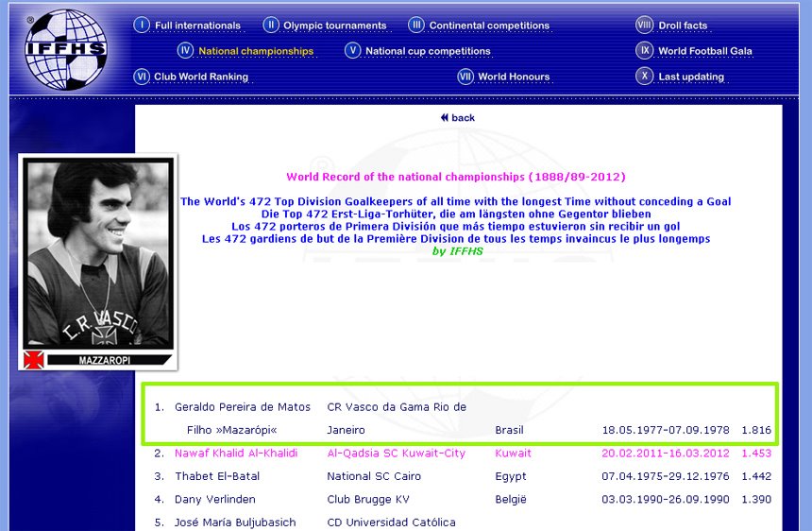Click Al-Qadsia SC Kuwait-City club
Viewport: 812px width, 531px height.
[x=397, y=454]
